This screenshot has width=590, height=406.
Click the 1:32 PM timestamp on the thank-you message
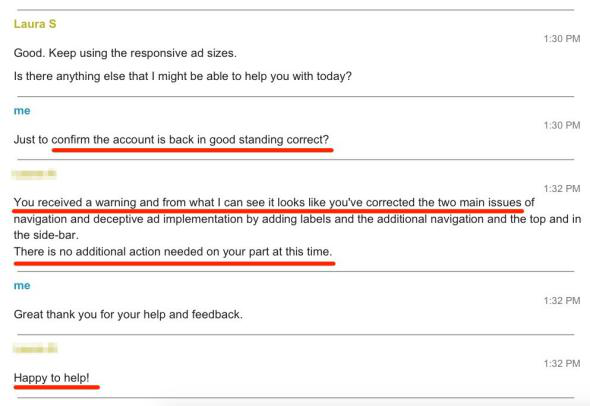(562, 301)
